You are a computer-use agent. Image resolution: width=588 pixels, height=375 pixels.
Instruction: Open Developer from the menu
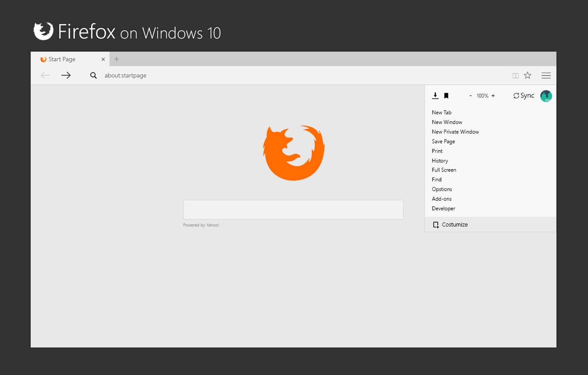tap(443, 209)
